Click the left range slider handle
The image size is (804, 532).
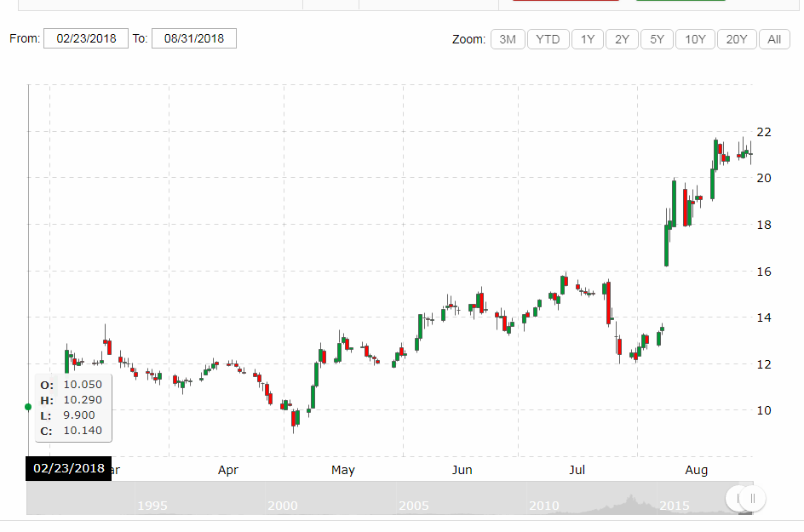point(734,499)
